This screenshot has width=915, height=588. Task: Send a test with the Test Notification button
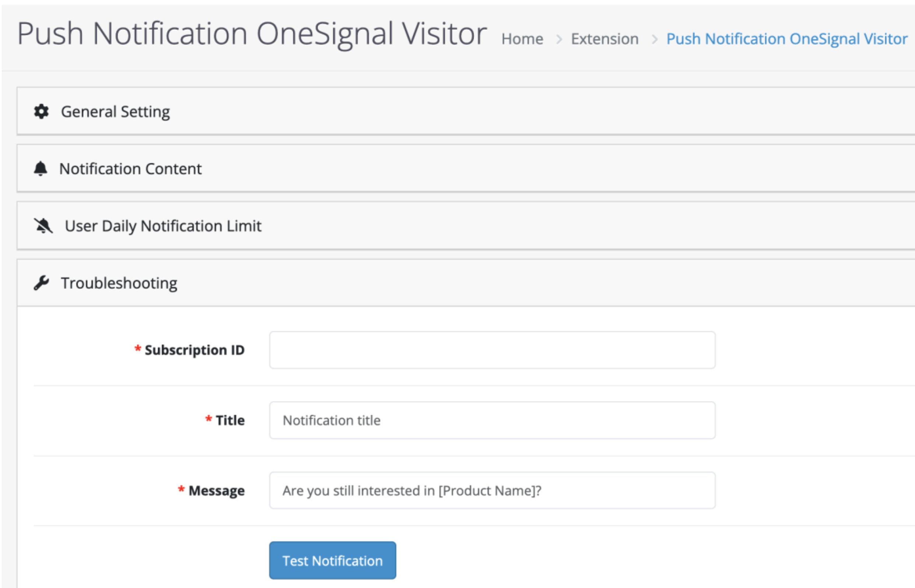click(x=333, y=560)
